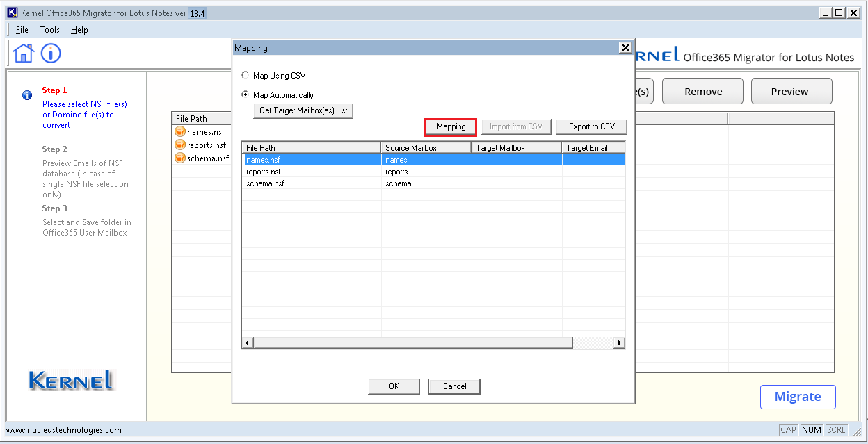Click the www.nucleustechnologies.com status bar text
Screen dimensions: 868x444
(64, 430)
